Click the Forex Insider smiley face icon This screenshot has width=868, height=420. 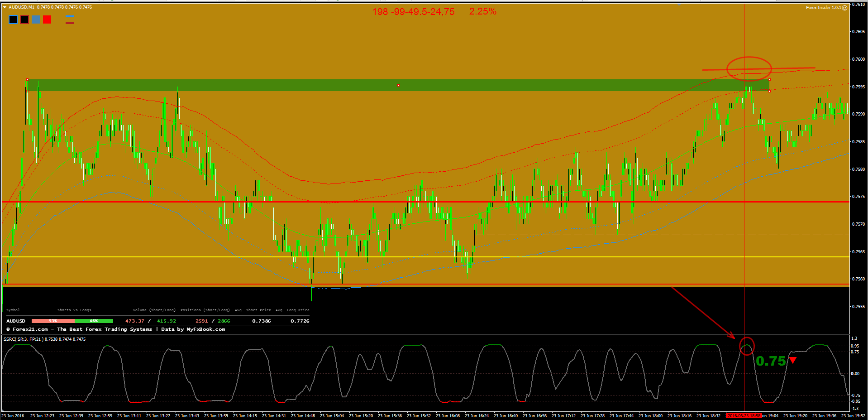tap(844, 8)
